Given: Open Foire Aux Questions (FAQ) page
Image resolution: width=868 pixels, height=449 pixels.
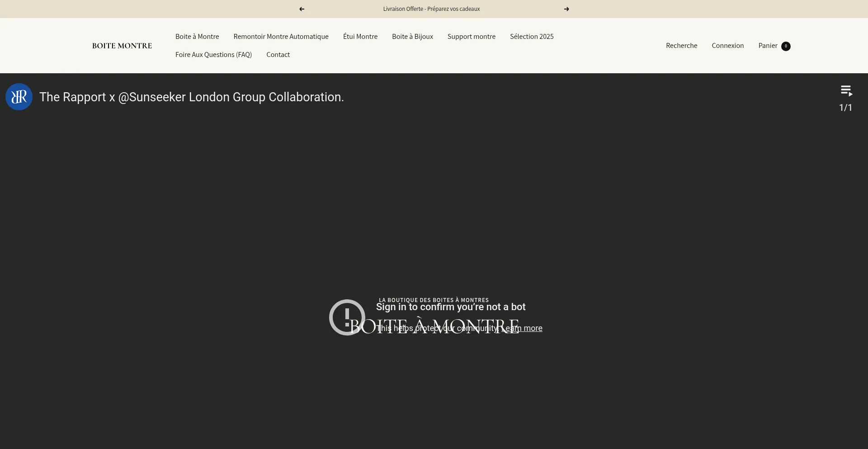Looking at the screenshot, I should [213, 55].
